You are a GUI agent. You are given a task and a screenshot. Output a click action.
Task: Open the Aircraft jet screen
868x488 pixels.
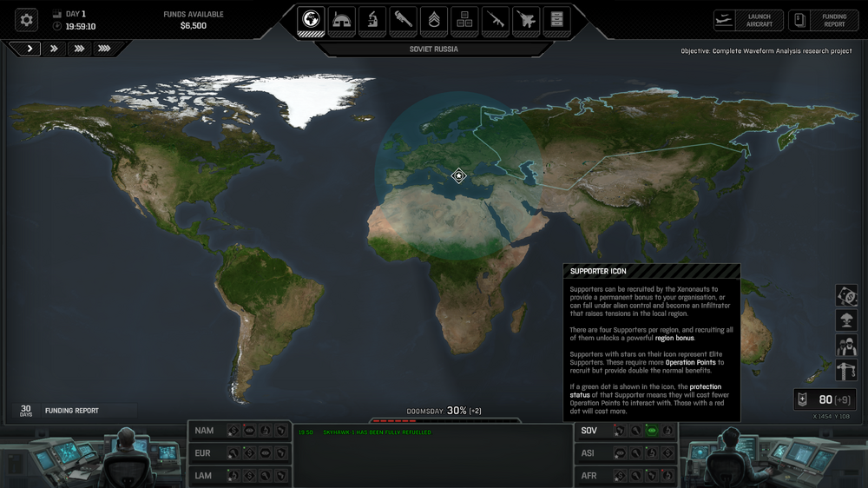tap(526, 20)
